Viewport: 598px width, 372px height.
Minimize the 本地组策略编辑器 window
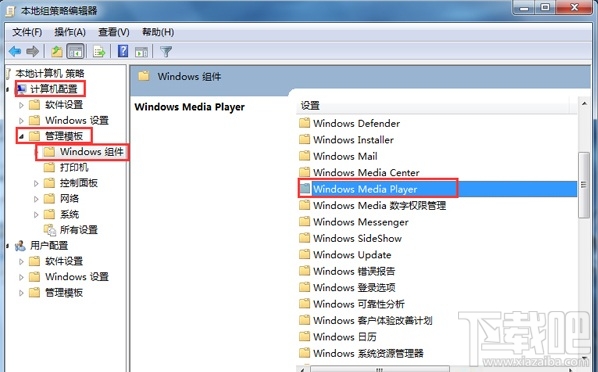point(525,7)
